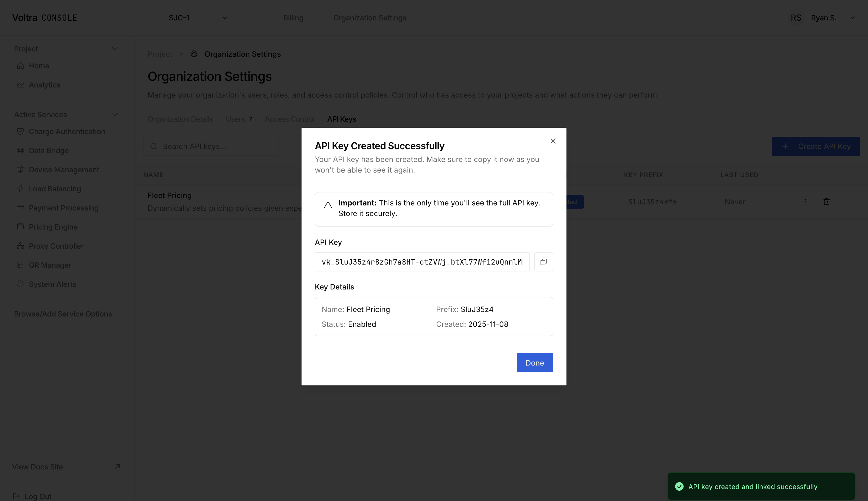
Task: Select the Data Bridge service icon
Action: point(20,150)
